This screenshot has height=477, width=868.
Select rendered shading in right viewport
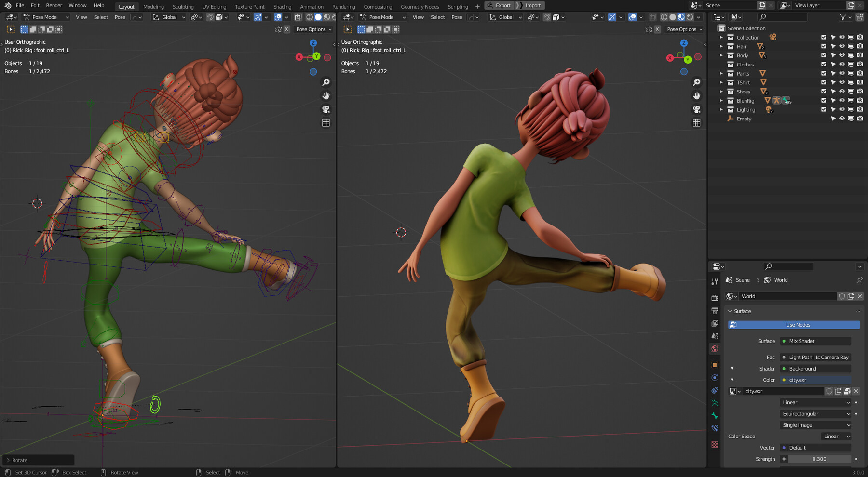point(690,17)
